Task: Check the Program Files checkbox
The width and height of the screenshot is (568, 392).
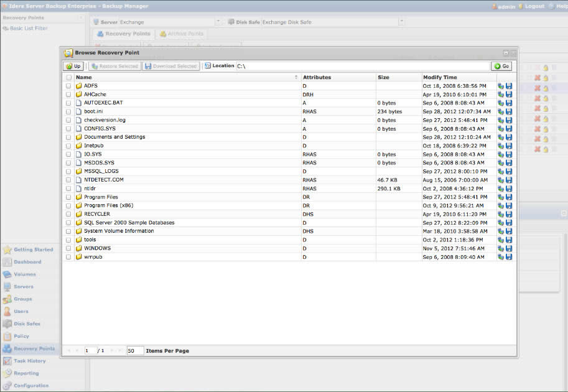Action: (x=68, y=197)
